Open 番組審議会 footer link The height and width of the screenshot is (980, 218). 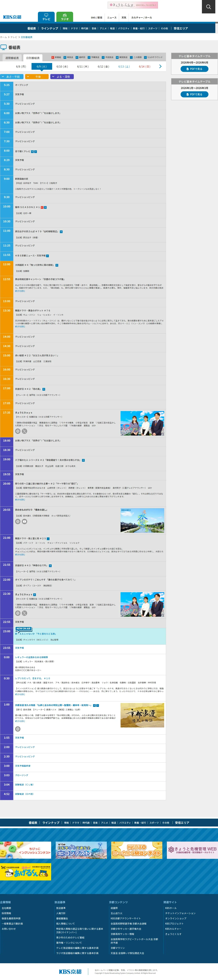62,918
